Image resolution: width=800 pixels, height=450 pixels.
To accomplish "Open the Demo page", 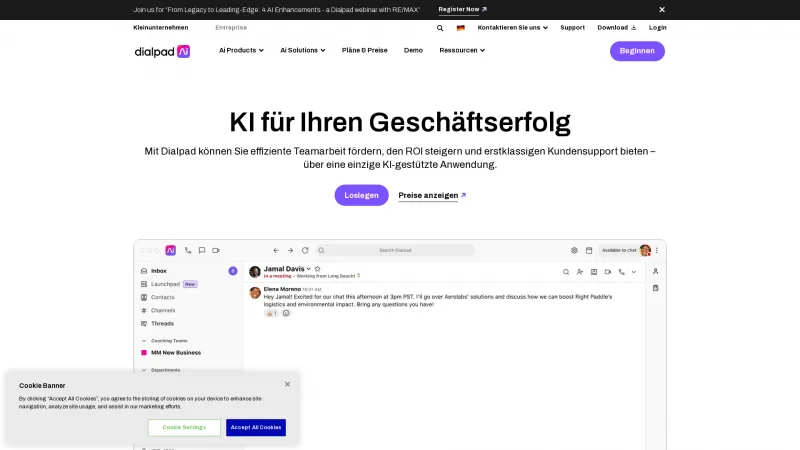I will click(413, 51).
